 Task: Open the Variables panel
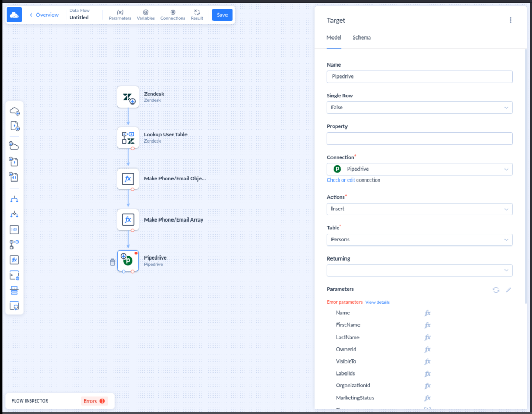pos(145,15)
